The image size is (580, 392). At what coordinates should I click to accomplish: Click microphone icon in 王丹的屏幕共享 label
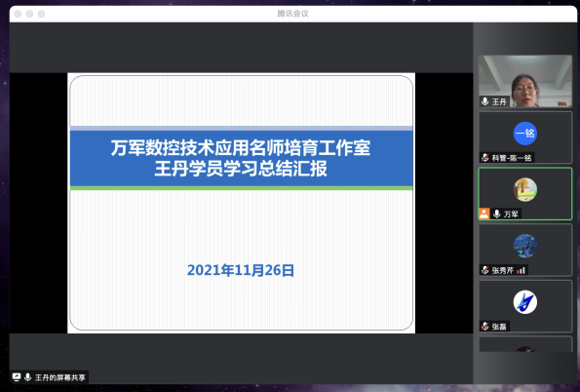click(27, 377)
